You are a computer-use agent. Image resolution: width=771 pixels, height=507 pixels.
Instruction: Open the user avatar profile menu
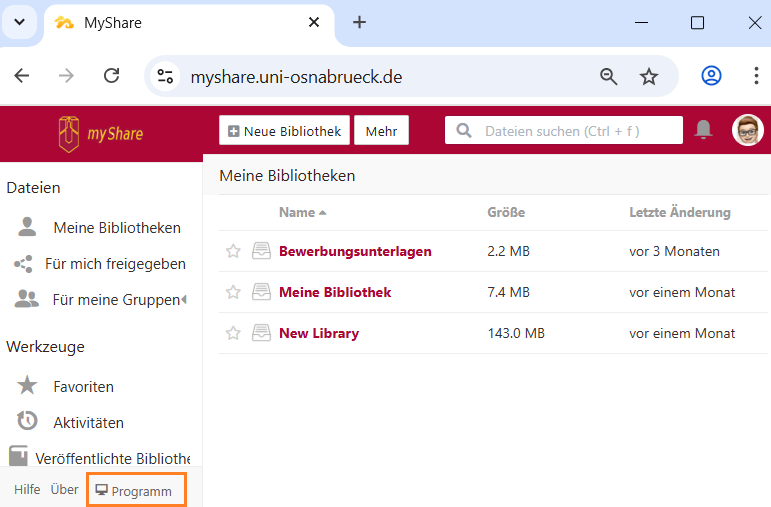pos(747,130)
